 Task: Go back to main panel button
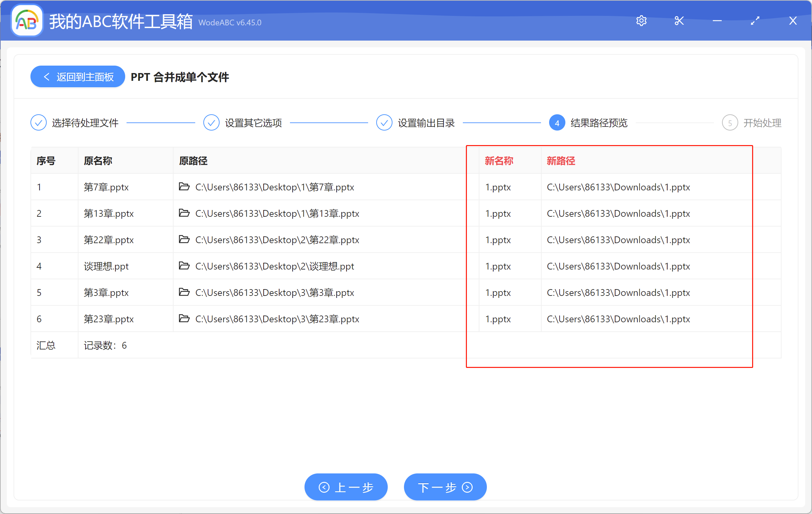(78, 77)
